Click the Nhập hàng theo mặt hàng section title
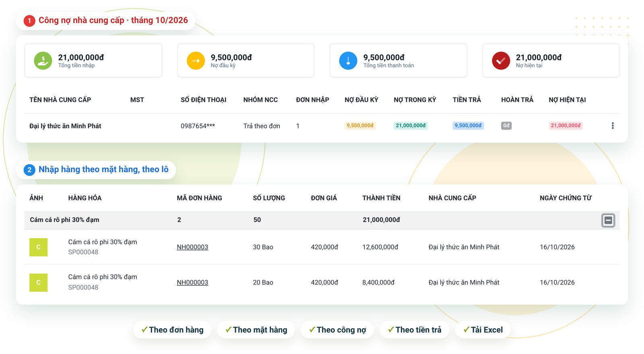The height and width of the screenshot is (354, 644). (x=103, y=169)
